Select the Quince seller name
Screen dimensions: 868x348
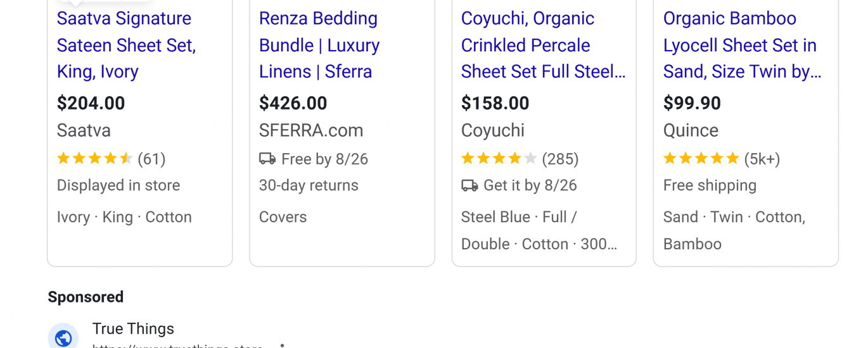[x=691, y=130]
